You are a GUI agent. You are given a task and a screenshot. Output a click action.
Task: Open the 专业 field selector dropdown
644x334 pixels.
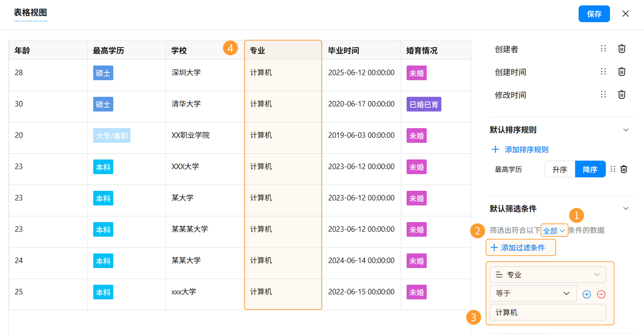548,275
